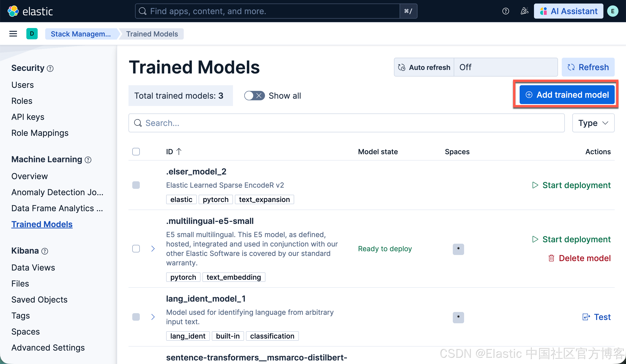Expand the .multilingual-e5-small row details
Screen dimensions: 626x364
pyautogui.click(x=153, y=249)
